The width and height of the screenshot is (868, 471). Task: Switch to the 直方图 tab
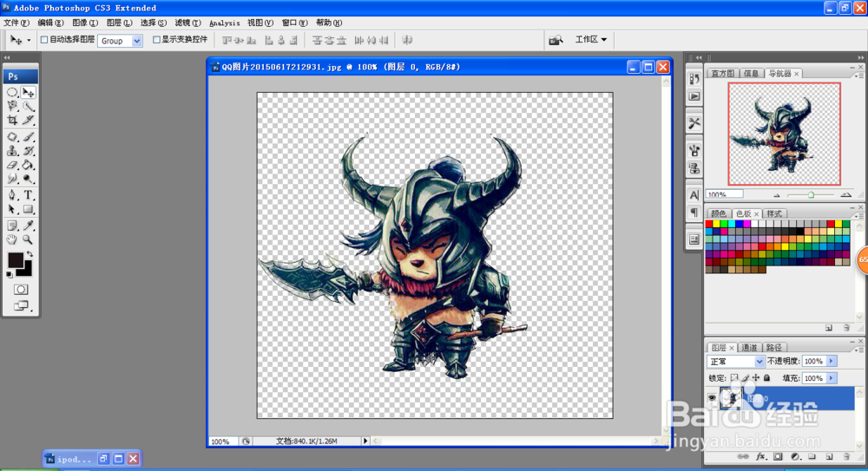click(722, 74)
